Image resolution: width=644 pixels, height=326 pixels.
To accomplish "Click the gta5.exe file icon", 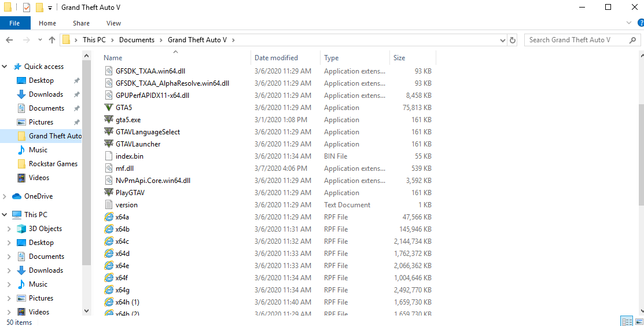I will coord(108,120).
